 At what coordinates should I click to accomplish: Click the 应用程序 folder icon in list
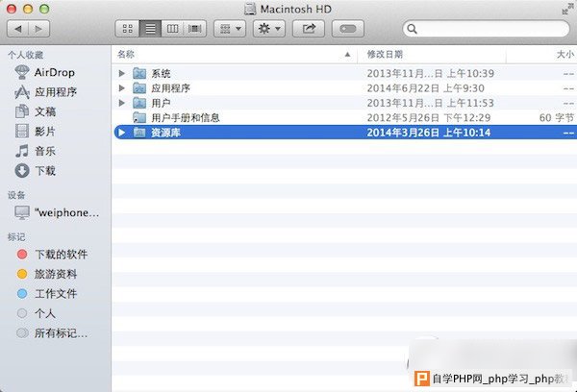(139, 88)
